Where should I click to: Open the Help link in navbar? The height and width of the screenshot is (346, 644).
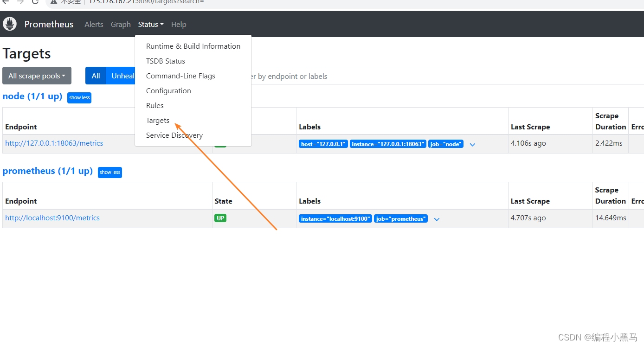pos(179,25)
